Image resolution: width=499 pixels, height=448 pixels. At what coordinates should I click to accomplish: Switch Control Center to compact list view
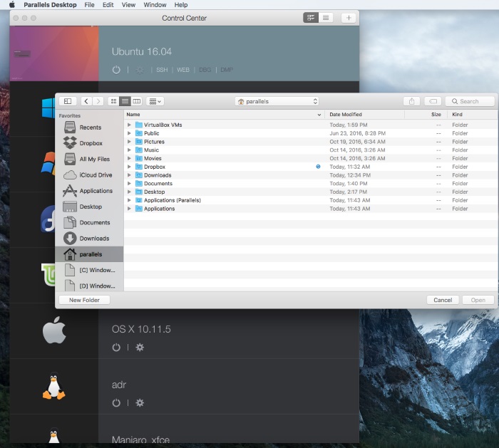click(326, 18)
